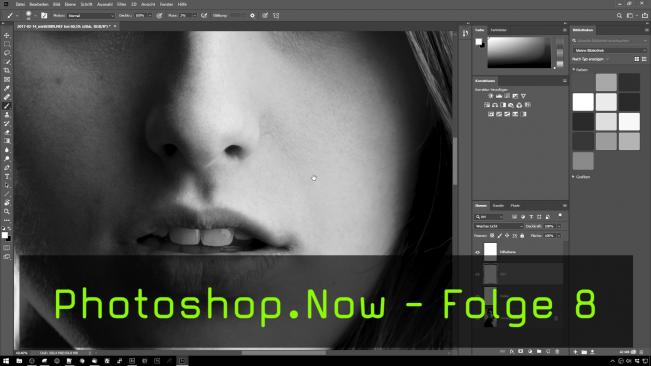
Task: Toggle pressure for size button
Action: click(x=265, y=16)
